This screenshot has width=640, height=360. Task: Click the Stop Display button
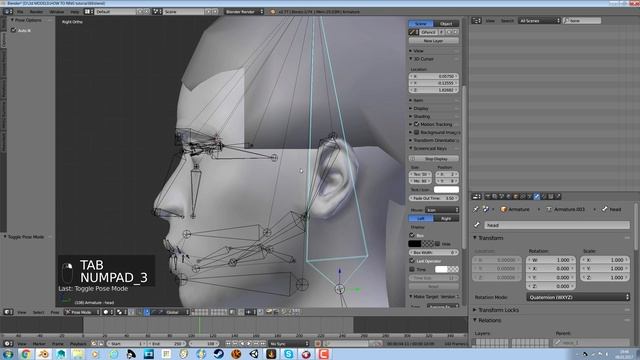pos(433,158)
